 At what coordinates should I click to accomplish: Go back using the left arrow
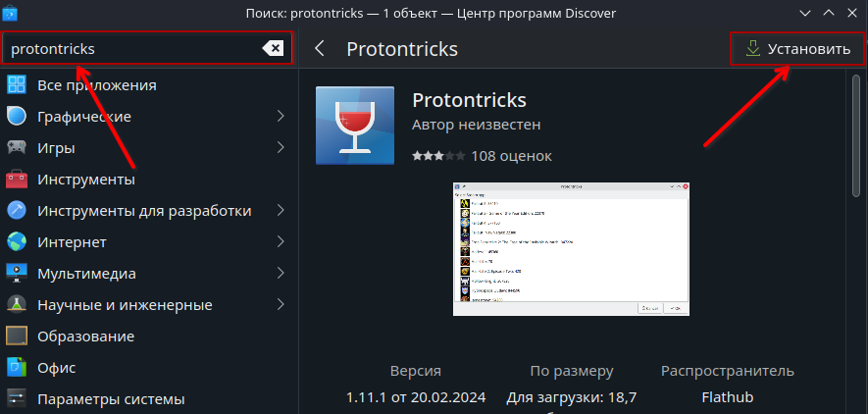click(320, 48)
